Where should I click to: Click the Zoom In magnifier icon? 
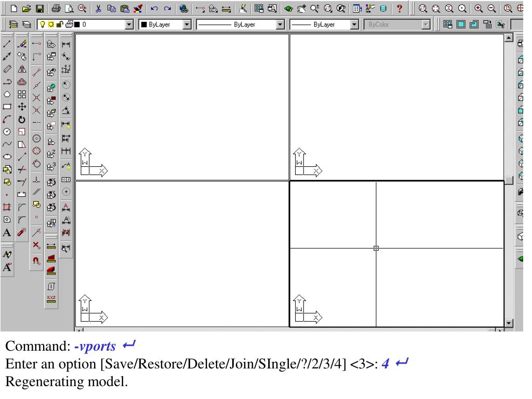tap(478, 8)
